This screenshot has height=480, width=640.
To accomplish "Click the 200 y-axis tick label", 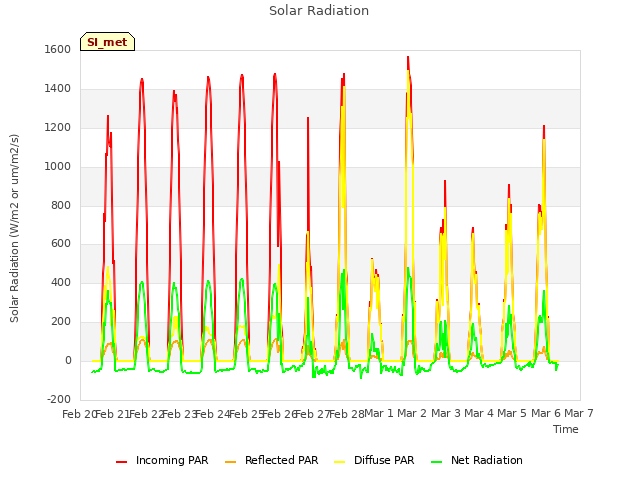I will (61, 322).
